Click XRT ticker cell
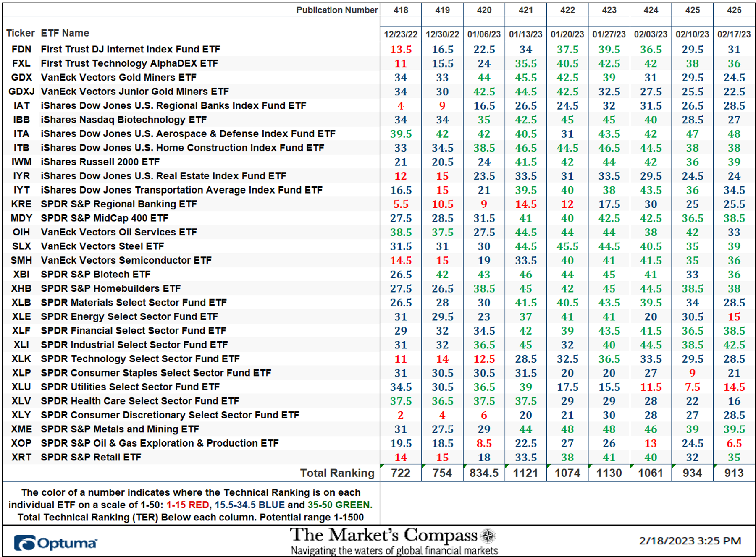 (21, 458)
